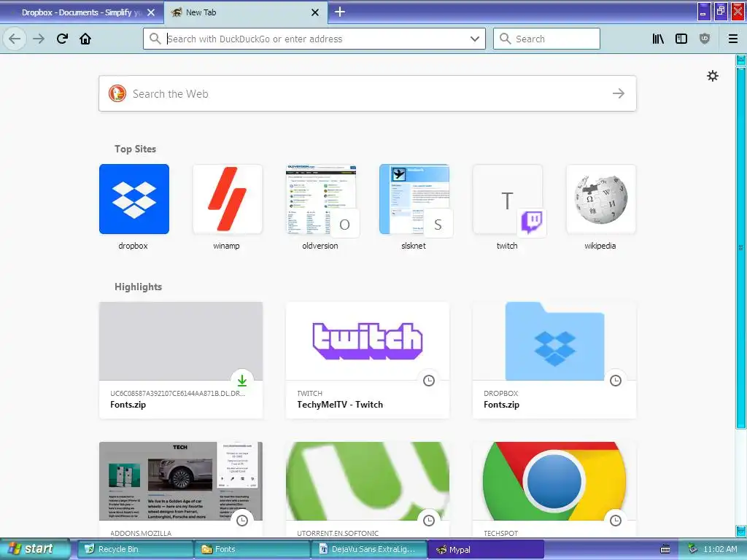Click the DuckDuckGo logo in search box

pyautogui.click(x=117, y=93)
